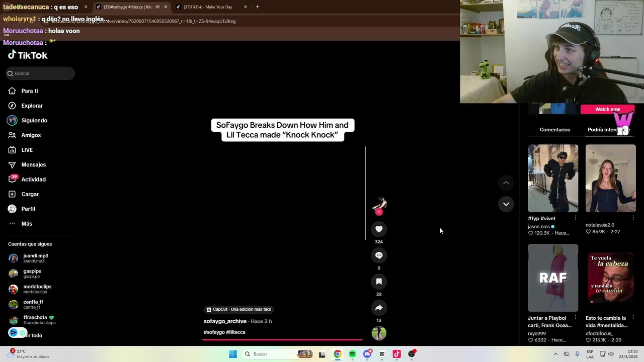Open Discord from the taskbar
This screenshot has width=644, height=362.
[x=367, y=354]
